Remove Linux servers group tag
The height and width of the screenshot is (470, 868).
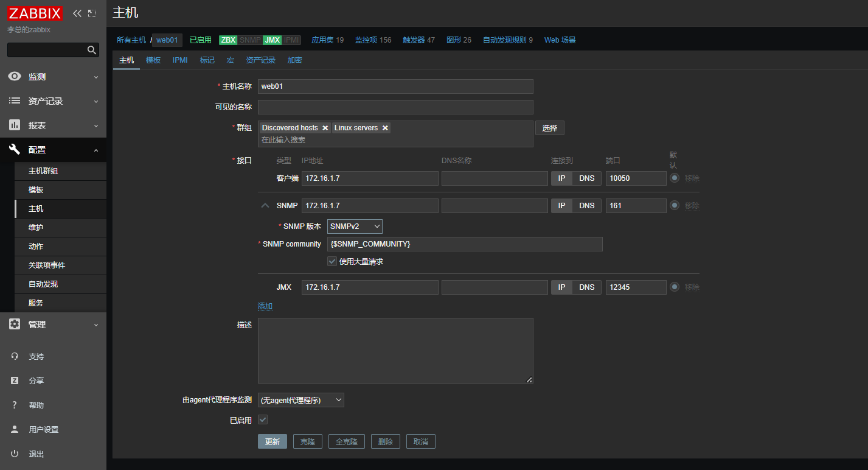(385, 128)
